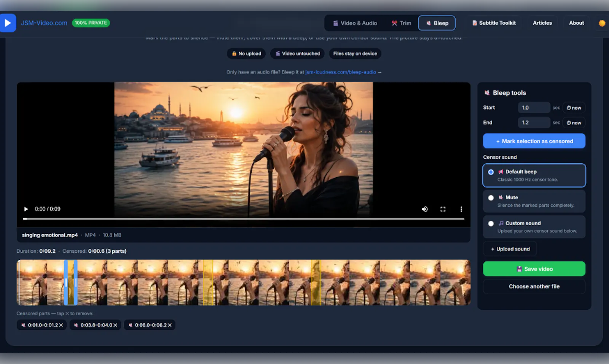The height and width of the screenshot is (364, 609).
Task: Click the 10.8 MB file size text
Action: (112, 235)
